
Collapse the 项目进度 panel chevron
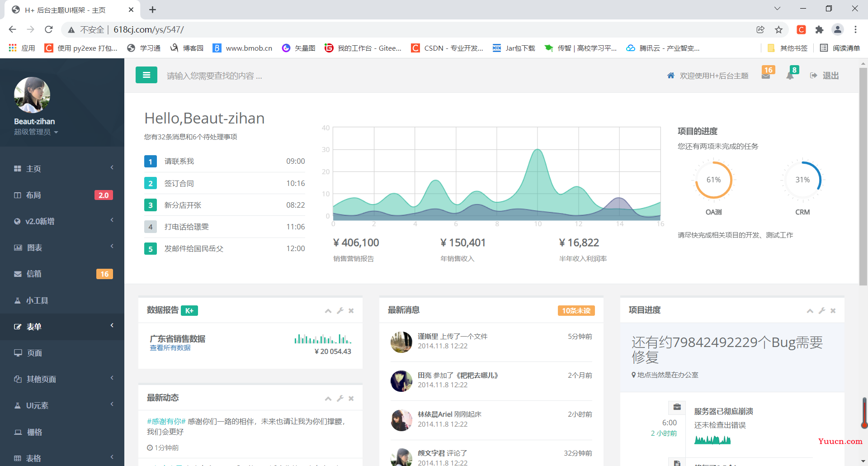click(x=810, y=311)
